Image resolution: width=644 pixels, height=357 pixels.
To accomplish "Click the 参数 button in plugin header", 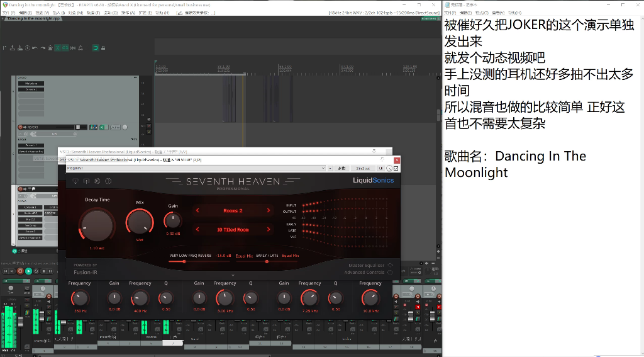I will tap(341, 168).
